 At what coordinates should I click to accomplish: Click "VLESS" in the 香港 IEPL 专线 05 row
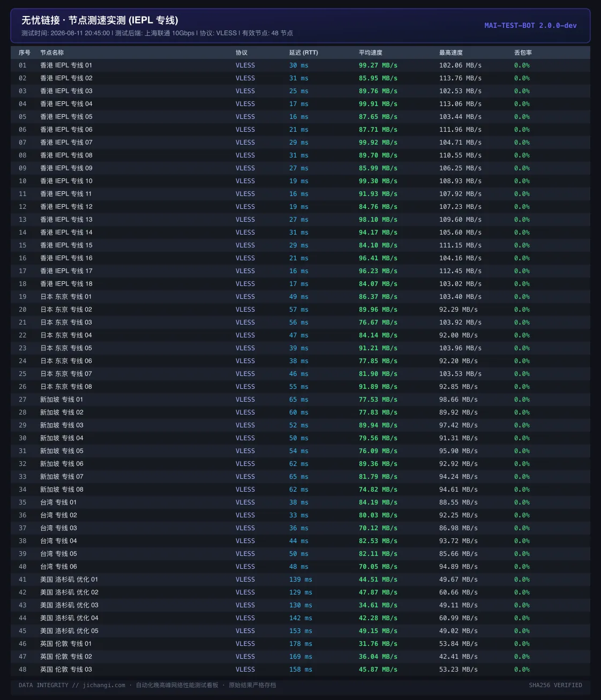pyautogui.click(x=245, y=117)
